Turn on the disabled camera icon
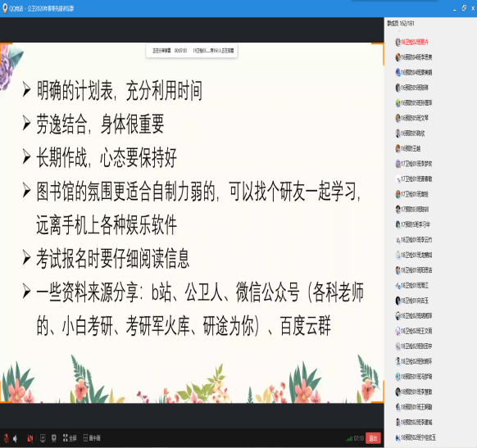 [x=30, y=438]
